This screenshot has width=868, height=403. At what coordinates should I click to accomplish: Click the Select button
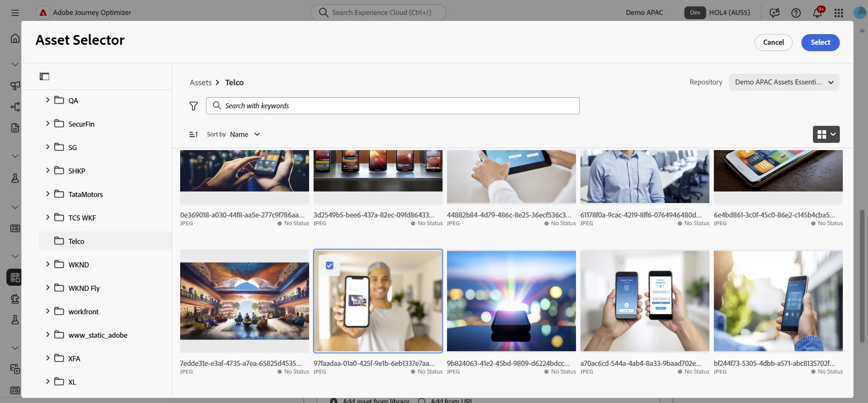[x=820, y=42]
